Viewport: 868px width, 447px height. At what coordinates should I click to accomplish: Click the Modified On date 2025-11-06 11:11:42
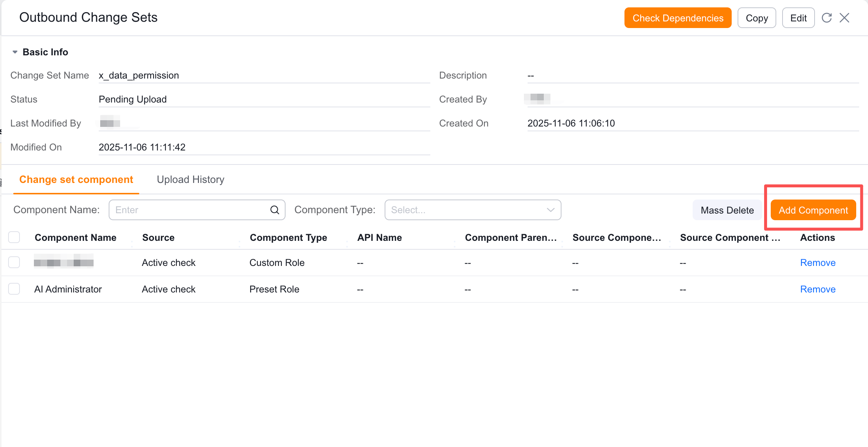coord(142,147)
